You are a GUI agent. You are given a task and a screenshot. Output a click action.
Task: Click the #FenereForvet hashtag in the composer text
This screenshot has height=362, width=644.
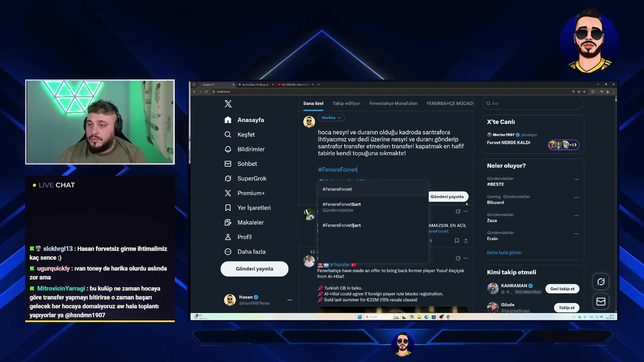[x=338, y=170]
